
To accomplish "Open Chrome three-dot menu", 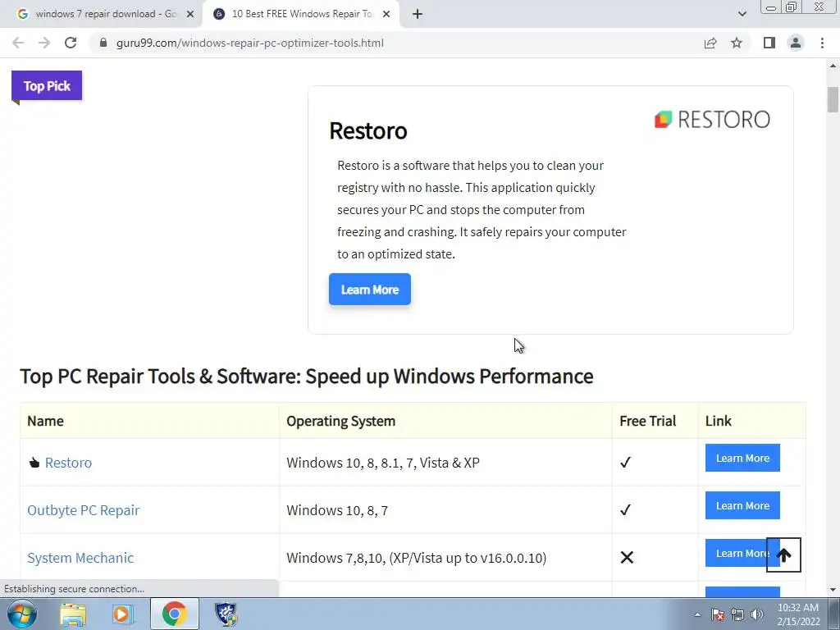I will 822,43.
